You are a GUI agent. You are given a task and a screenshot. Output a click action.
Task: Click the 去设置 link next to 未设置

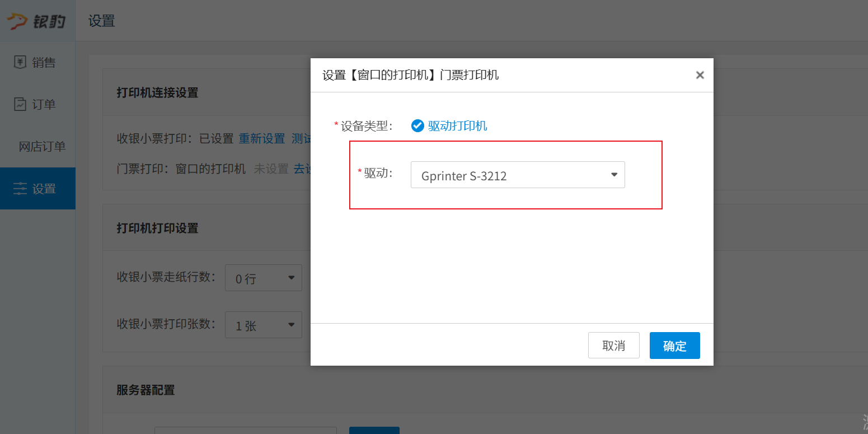point(302,169)
